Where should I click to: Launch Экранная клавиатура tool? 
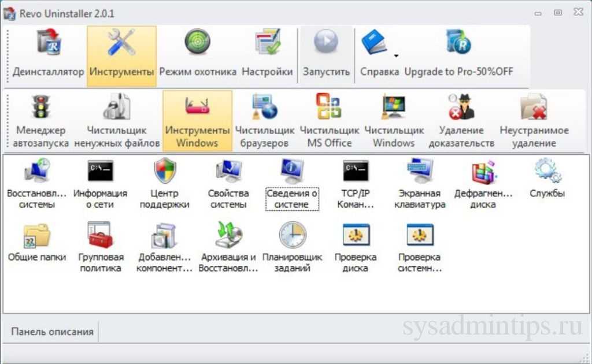pos(422,172)
